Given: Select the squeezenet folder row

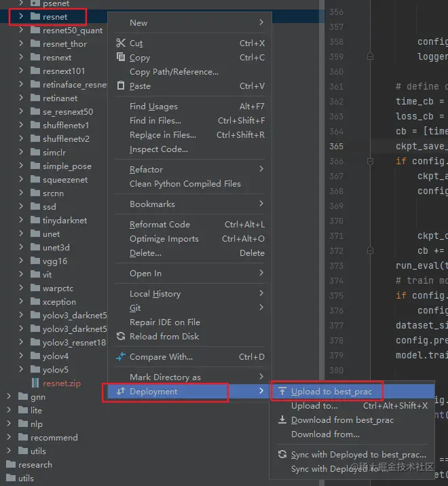Looking at the screenshot, I should pos(54,179).
